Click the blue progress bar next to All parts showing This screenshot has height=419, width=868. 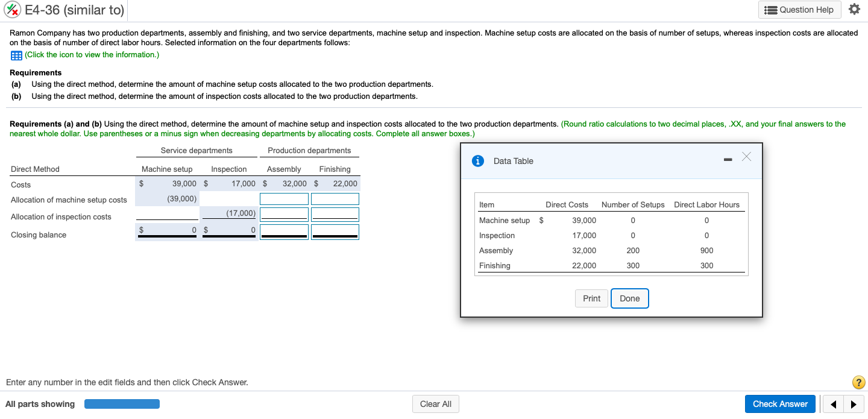(122, 404)
